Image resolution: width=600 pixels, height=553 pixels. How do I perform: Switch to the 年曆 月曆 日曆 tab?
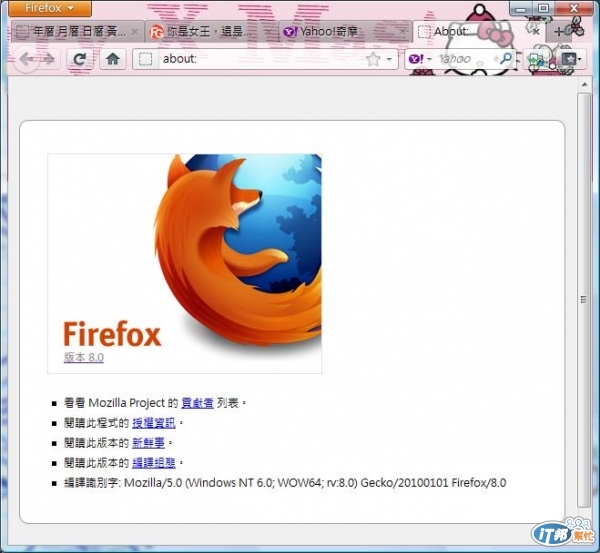pos(77,31)
